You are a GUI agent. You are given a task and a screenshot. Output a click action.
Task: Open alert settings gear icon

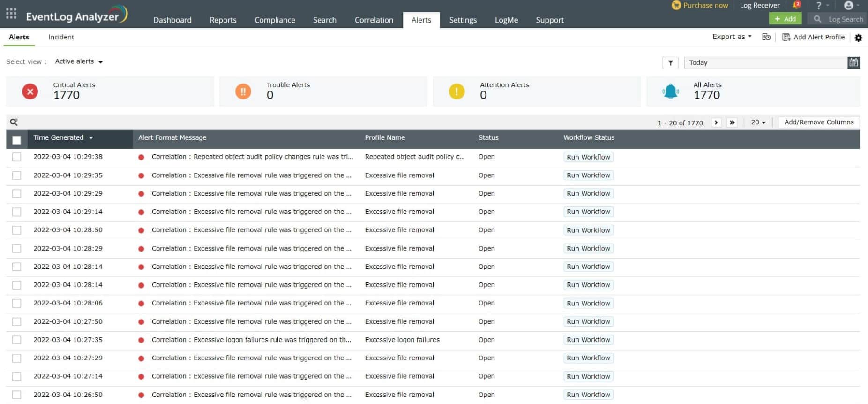pyautogui.click(x=858, y=38)
